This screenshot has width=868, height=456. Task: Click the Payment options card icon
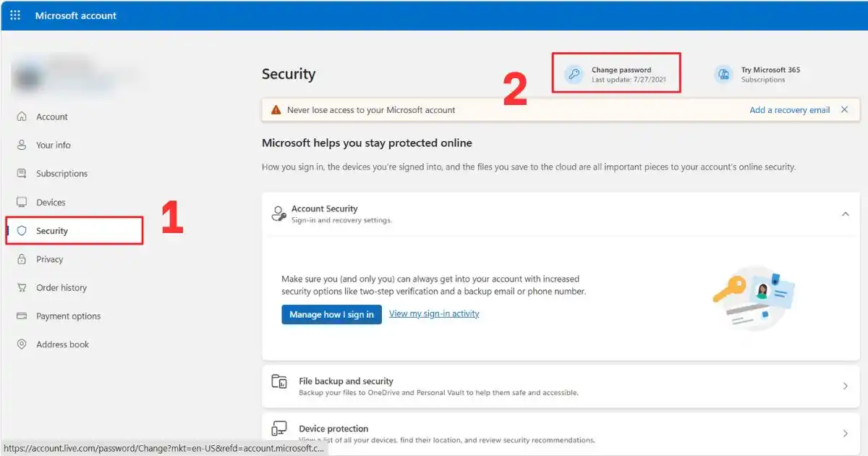[22, 316]
